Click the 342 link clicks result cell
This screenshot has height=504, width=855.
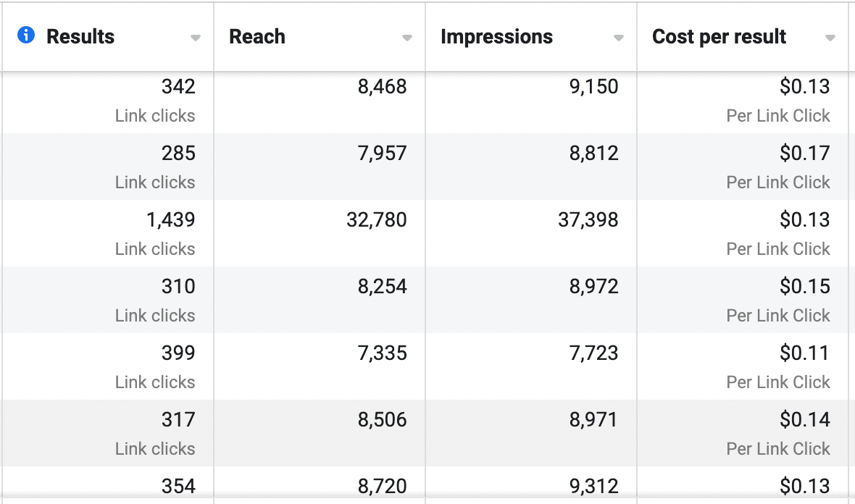pyautogui.click(x=178, y=87)
